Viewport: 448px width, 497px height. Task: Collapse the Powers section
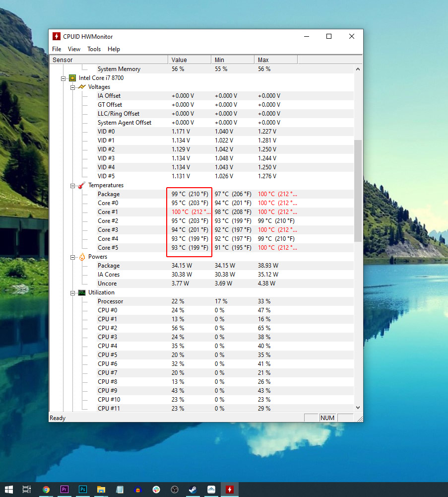[72, 257]
